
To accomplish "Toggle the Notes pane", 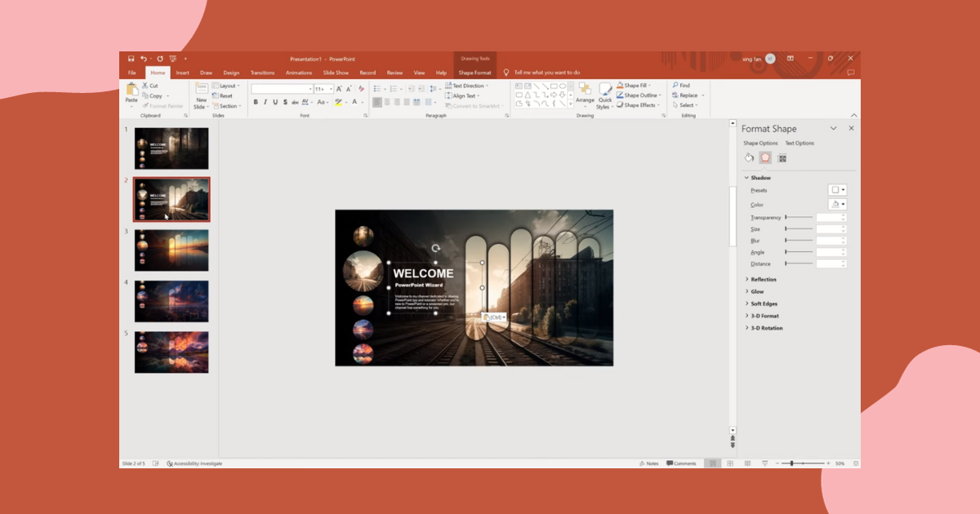I will click(x=648, y=463).
